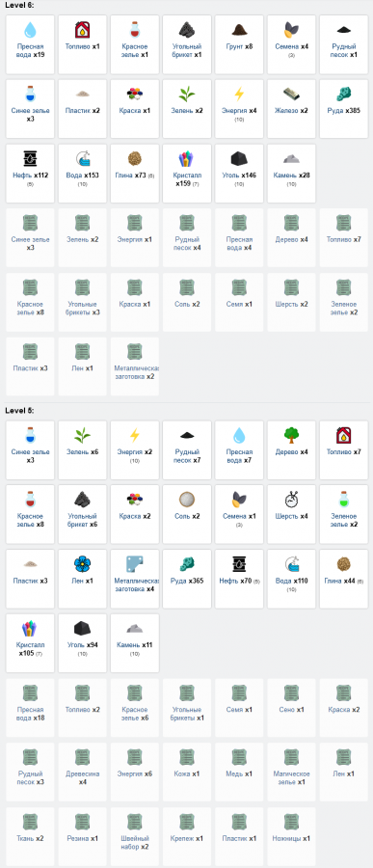Open the Резина x1 recipe

(83, 836)
